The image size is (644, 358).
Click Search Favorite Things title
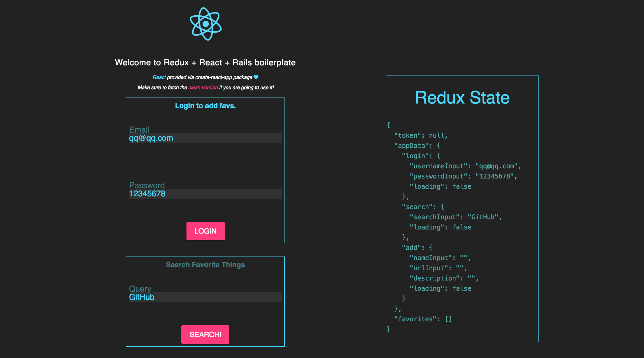tap(205, 265)
